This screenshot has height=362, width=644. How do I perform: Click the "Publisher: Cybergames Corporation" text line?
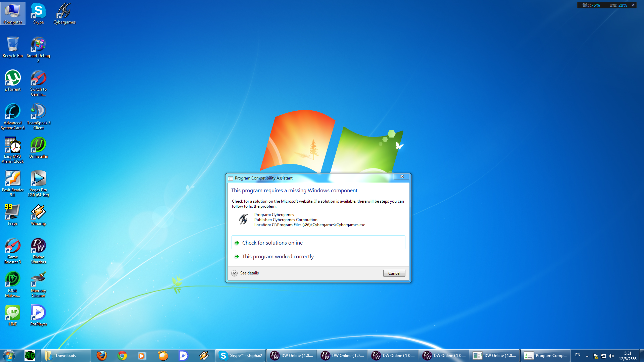click(286, 220)
